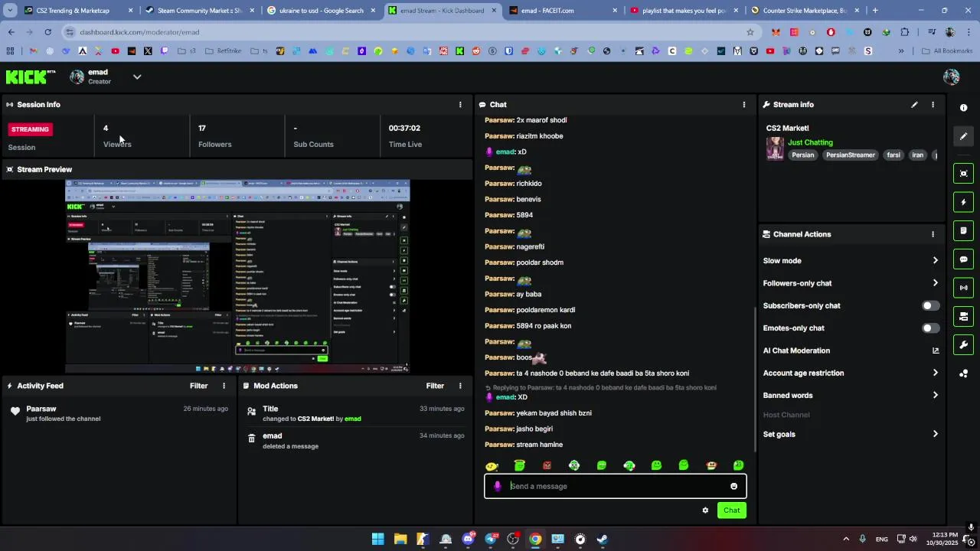The width and height of the screenshot is (980, 551).
Task: Expand Account age restriction options
Action: tap(935, 373)
